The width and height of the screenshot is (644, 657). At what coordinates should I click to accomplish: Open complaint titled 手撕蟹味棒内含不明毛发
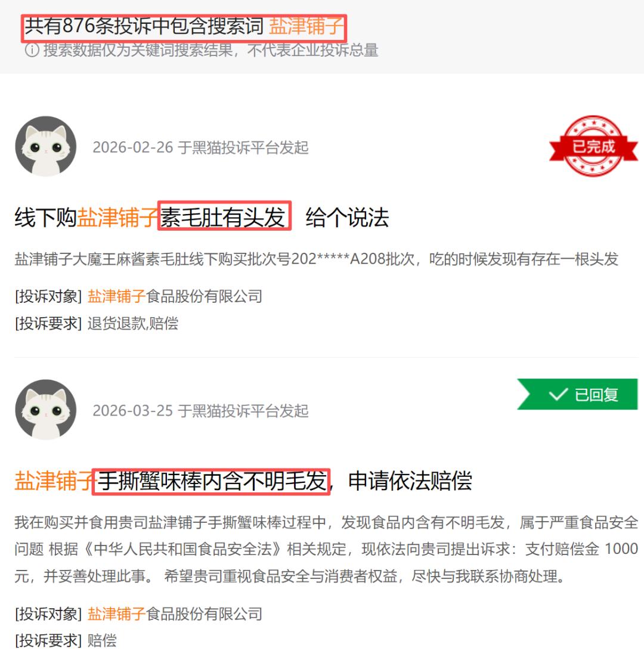click(243, 480)
